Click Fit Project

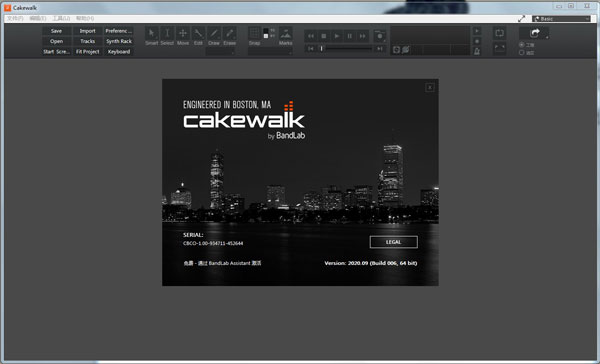(88, 52)
